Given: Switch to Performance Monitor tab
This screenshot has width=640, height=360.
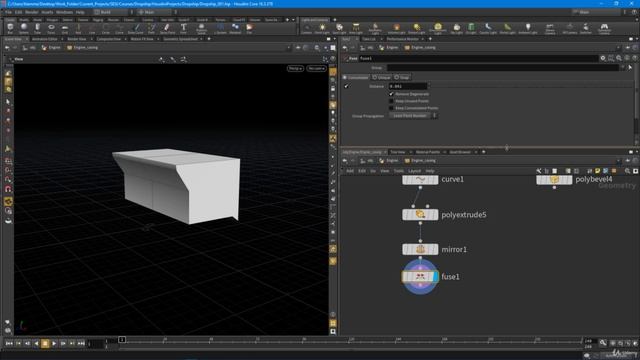Looking at the screenshot, I should pyautogui.click(x=402, y=39).
